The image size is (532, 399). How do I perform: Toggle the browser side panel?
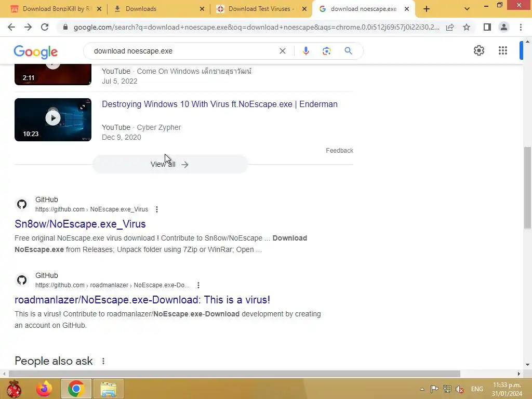(487, 27)
